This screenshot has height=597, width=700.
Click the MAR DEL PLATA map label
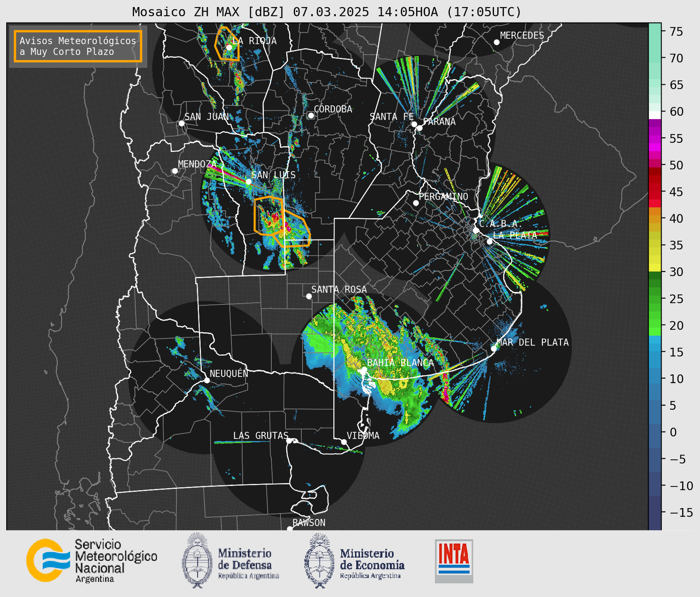pyautogui.click(x=532, y=343)
